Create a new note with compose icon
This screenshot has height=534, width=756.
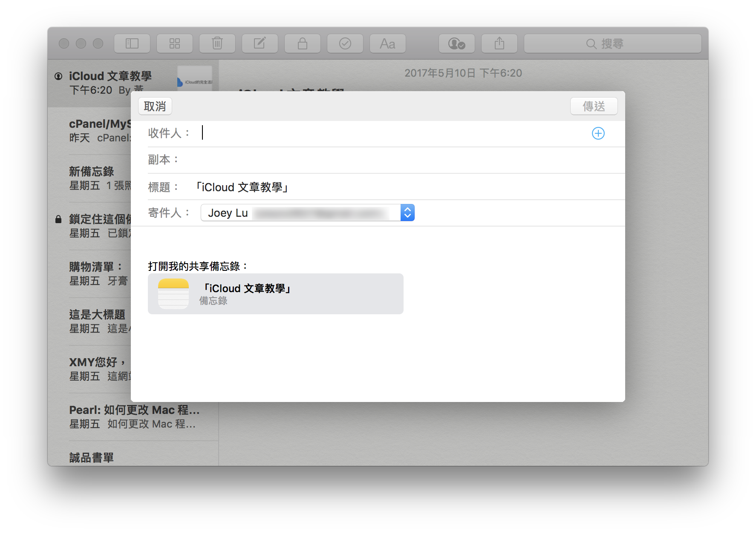(x=260, y=43)
